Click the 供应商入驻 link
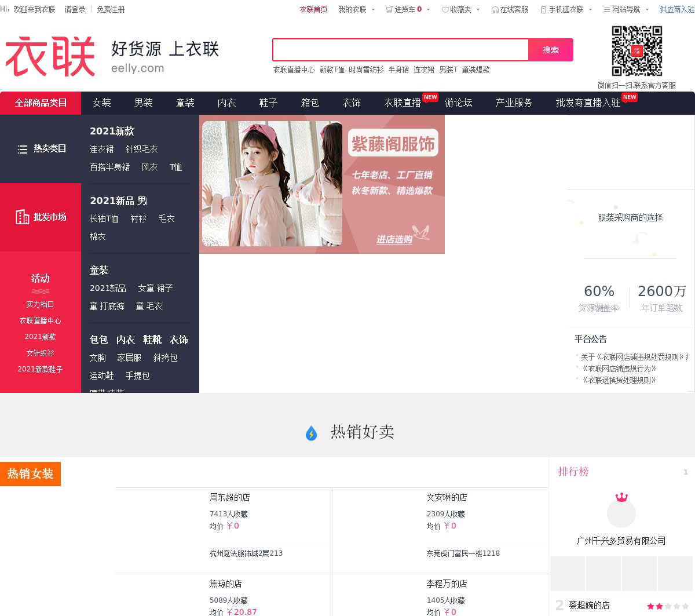695x616 pixels. pyautogui.click(x=677, y=10)
